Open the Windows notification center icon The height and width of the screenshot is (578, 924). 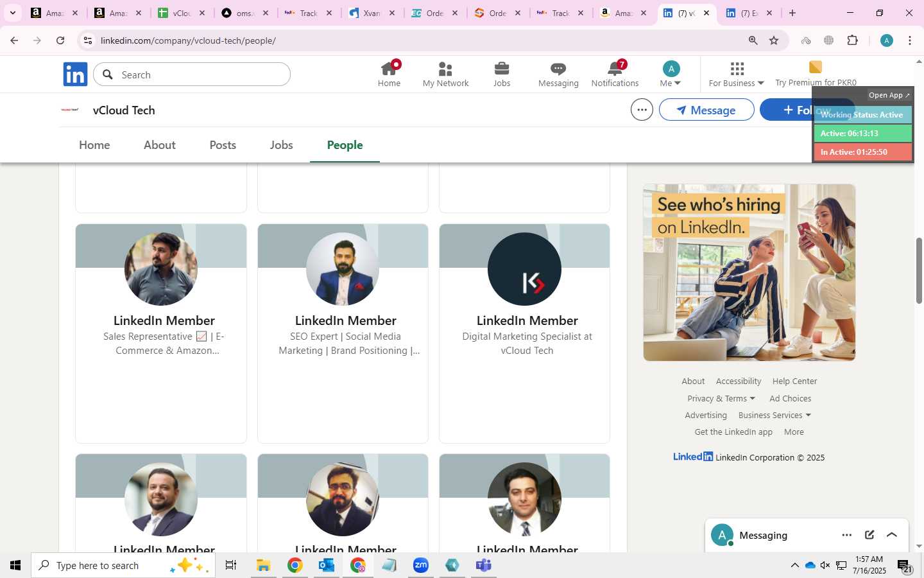pyautogui.click(x=905, y=565)
